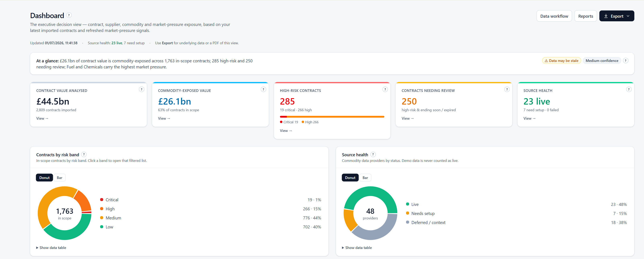644x259 pixels.
Task: Click the £44.5bn contract value figure
Action: [x=53, y=101]
